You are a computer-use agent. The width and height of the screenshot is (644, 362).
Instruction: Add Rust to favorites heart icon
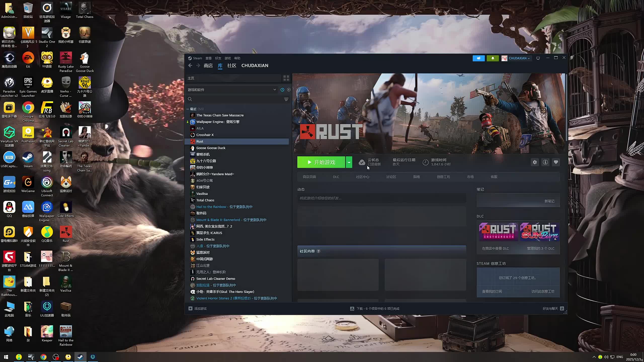coord(556,162)
